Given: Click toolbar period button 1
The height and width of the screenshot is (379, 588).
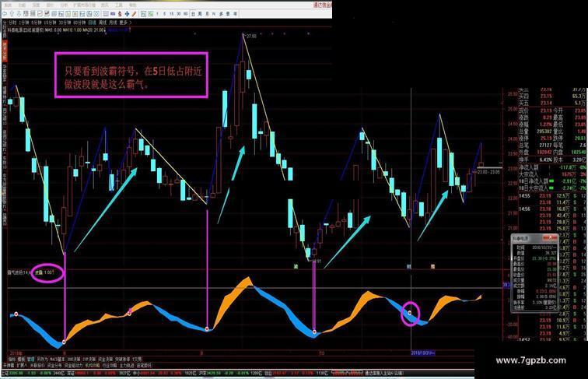Looking at the screenshot, I should [x=157, y=14].
